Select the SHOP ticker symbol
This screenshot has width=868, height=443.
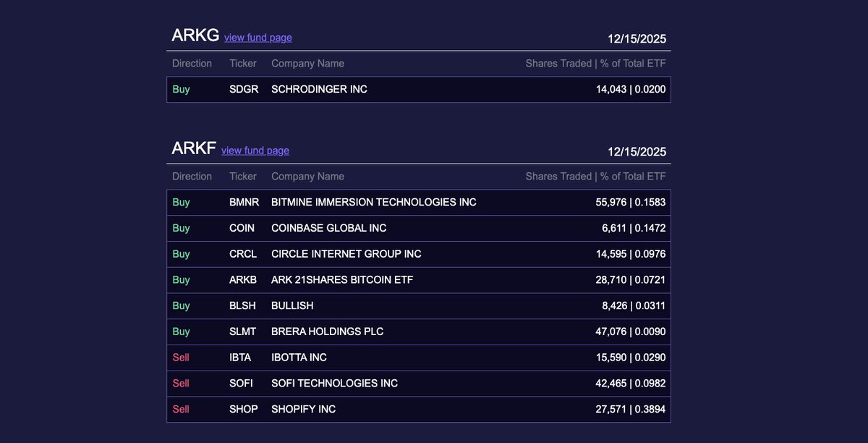243,409
